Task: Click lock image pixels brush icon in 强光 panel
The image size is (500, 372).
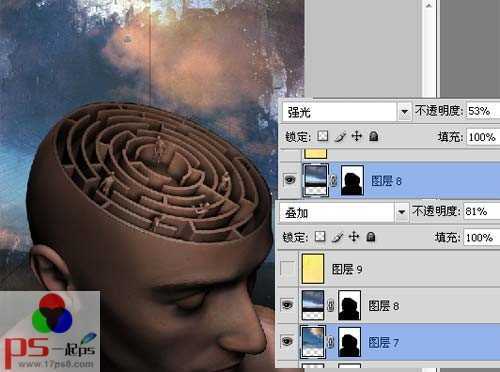Action: pyautogui.click(x=340, y=136)
